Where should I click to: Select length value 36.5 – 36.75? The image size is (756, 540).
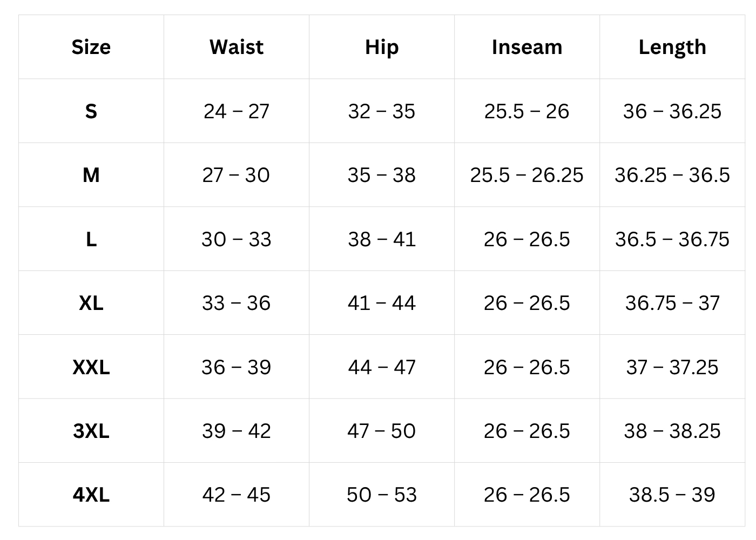(x=672, y=239)
